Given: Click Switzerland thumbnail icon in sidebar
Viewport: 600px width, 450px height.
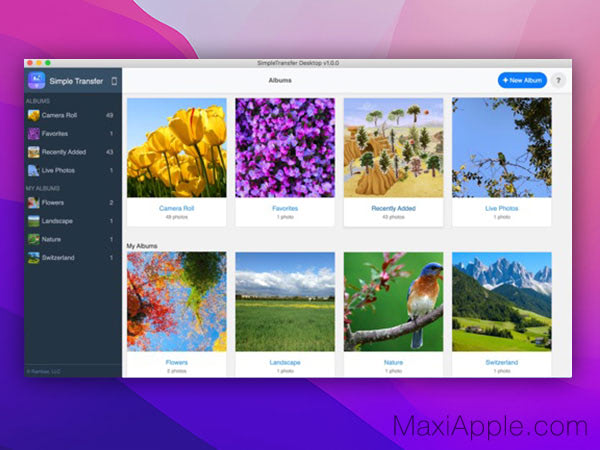Looking at the screenshot, I should (33, 258).
